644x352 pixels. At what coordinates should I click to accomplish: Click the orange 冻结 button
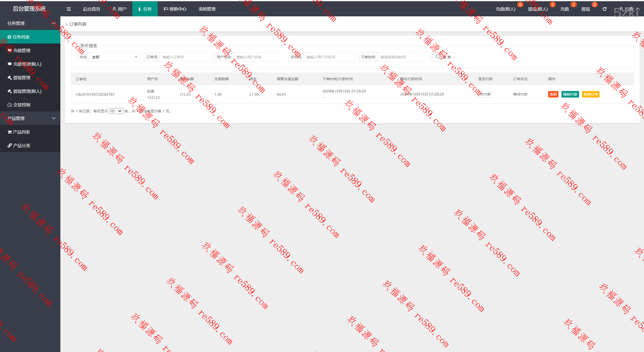[553, 94]
